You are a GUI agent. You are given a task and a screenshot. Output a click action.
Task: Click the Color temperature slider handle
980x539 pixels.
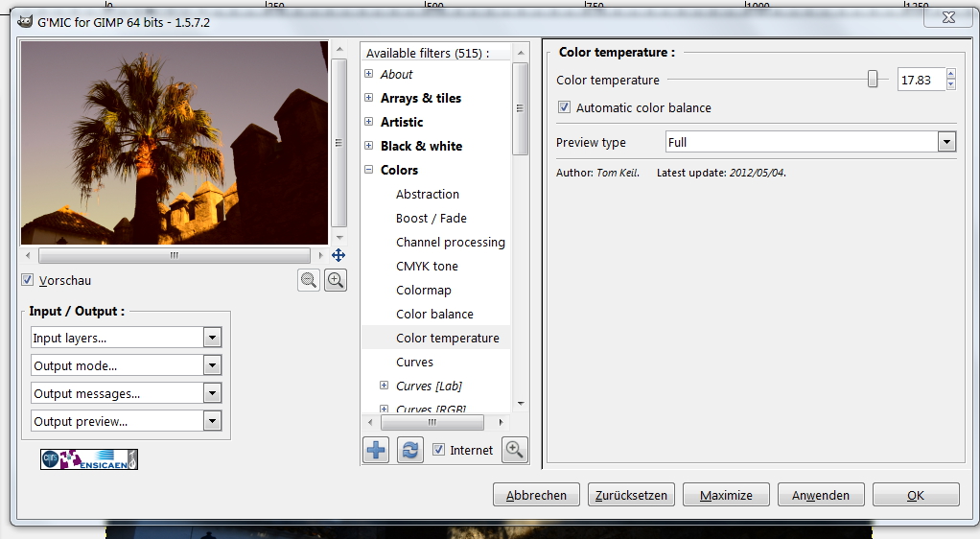pos(873,80)
